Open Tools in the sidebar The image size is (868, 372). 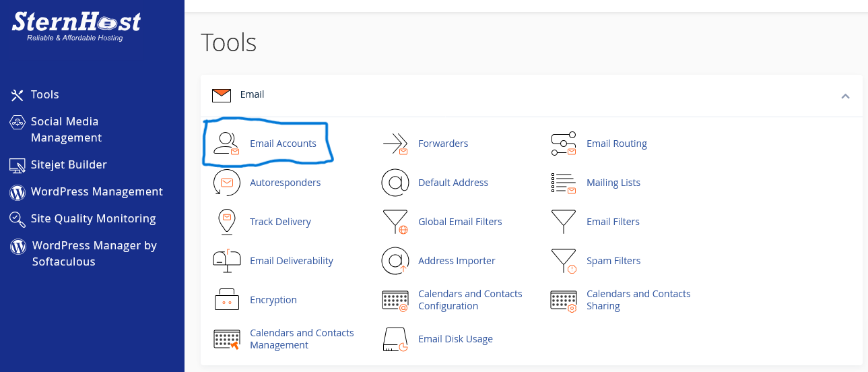coord(44,95)
